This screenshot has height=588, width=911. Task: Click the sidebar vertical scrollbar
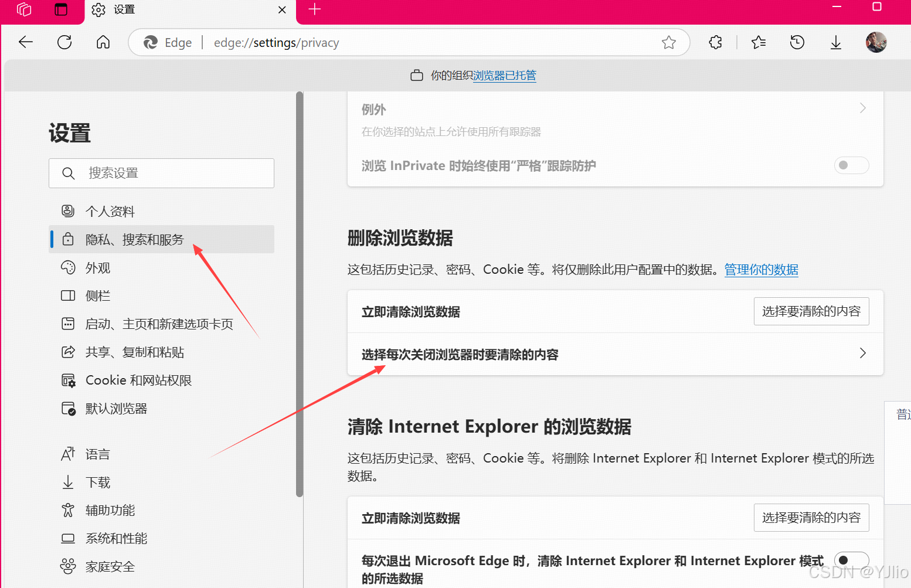300,294
